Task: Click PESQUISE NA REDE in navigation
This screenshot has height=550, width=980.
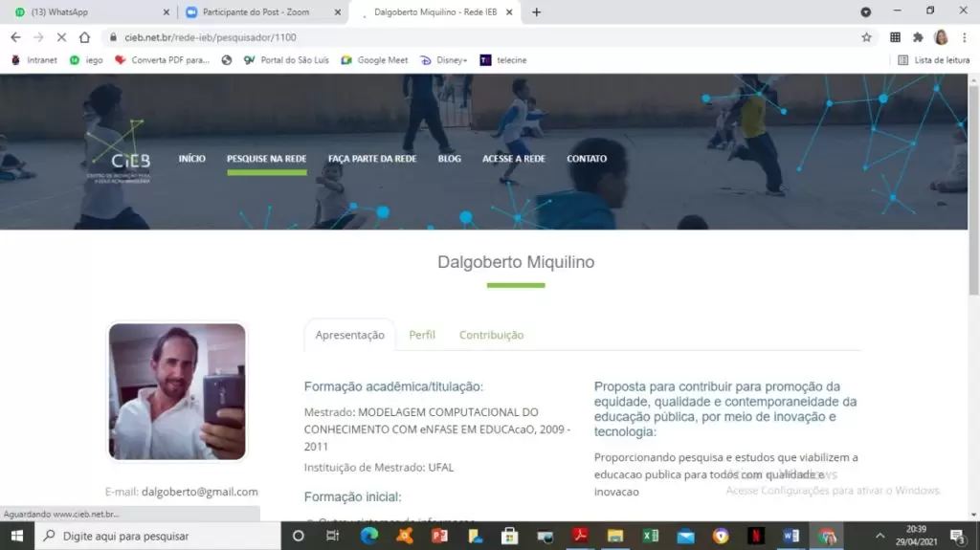Action: 266,159
